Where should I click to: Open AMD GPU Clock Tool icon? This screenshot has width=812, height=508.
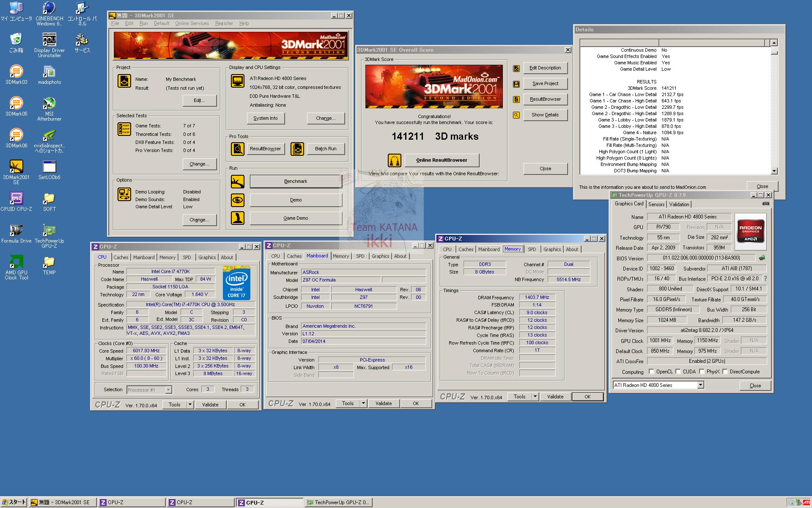[16, 268]
